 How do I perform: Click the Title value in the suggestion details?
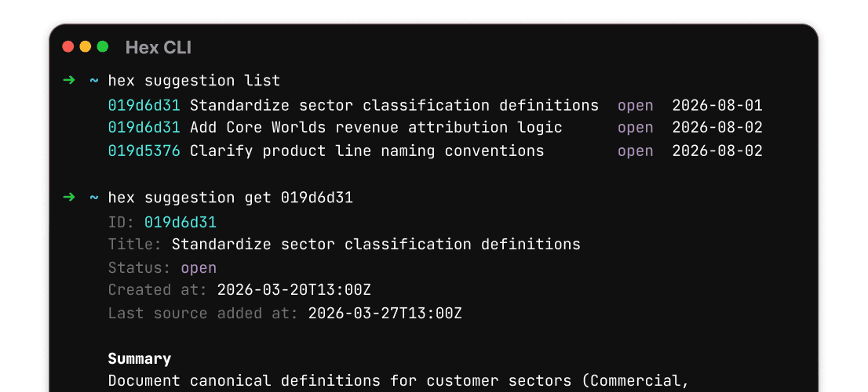click(x=376, y=244)
